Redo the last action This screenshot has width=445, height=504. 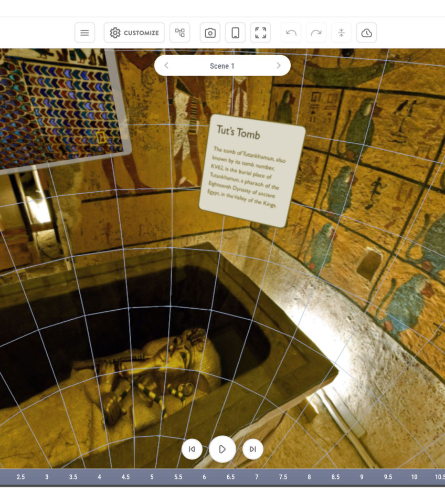(x=316, y=33)
